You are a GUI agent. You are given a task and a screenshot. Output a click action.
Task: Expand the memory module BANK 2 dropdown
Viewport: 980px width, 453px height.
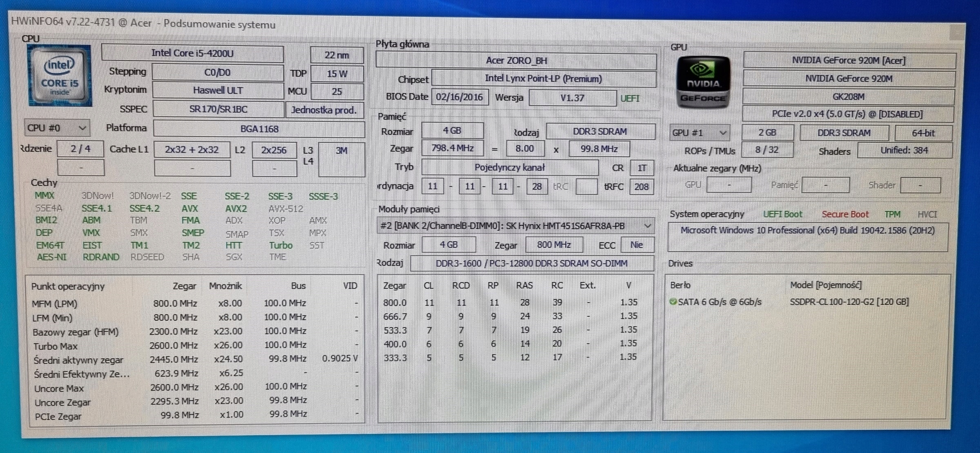click(647, 226)
